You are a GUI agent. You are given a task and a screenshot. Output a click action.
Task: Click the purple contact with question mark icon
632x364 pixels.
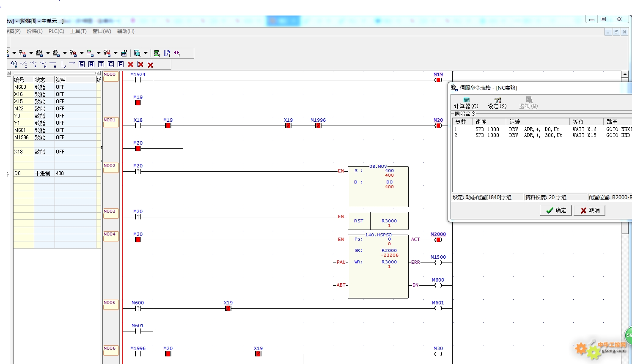[177, 53]
